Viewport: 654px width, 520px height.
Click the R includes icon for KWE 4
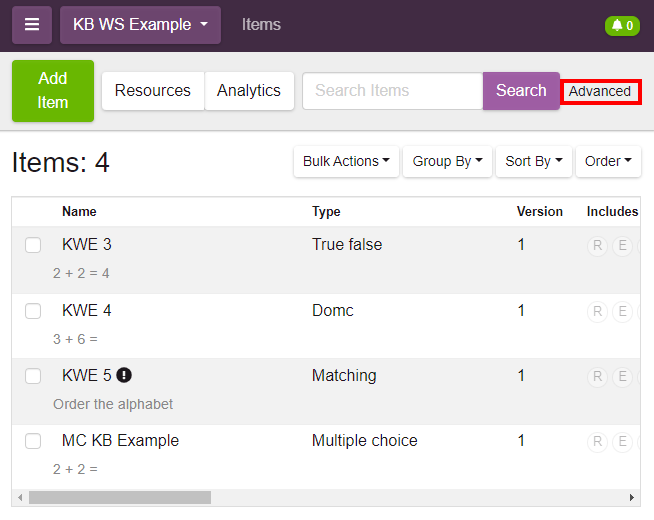(597, 311)
